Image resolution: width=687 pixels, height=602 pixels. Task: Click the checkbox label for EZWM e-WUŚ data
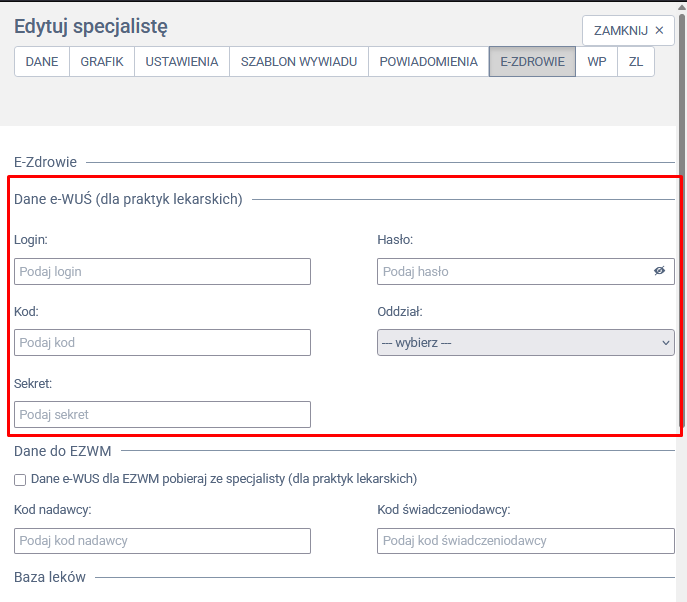pyautogui.click(x=224, y=479)
